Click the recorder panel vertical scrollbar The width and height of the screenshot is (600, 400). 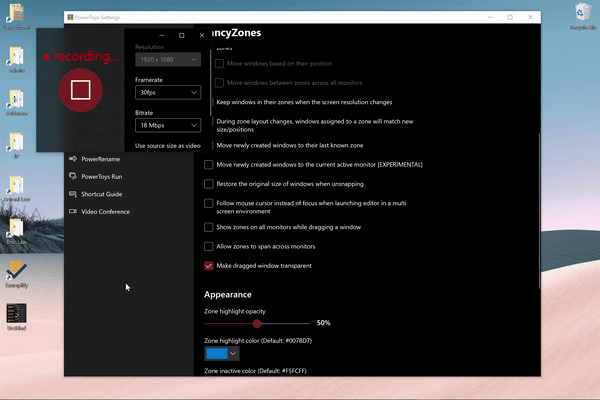coord(210,82)
